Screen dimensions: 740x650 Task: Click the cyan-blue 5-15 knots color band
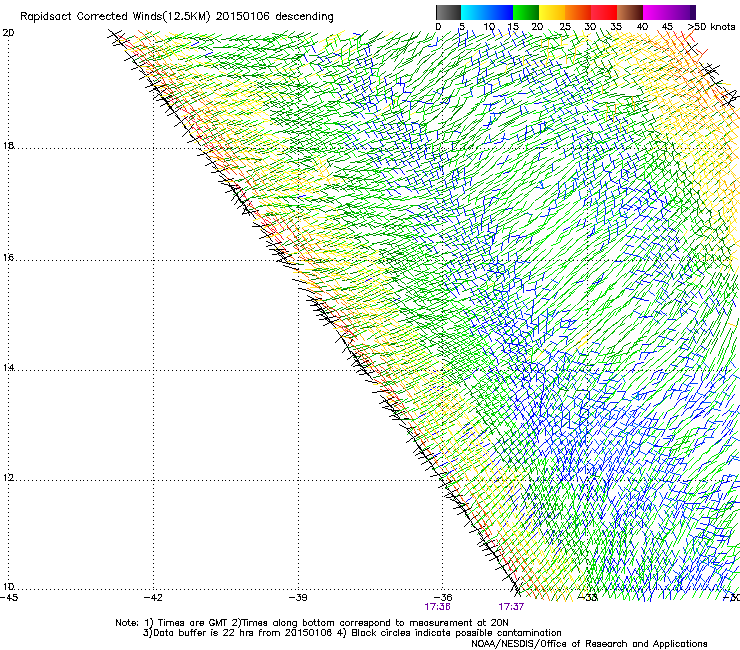487,12
